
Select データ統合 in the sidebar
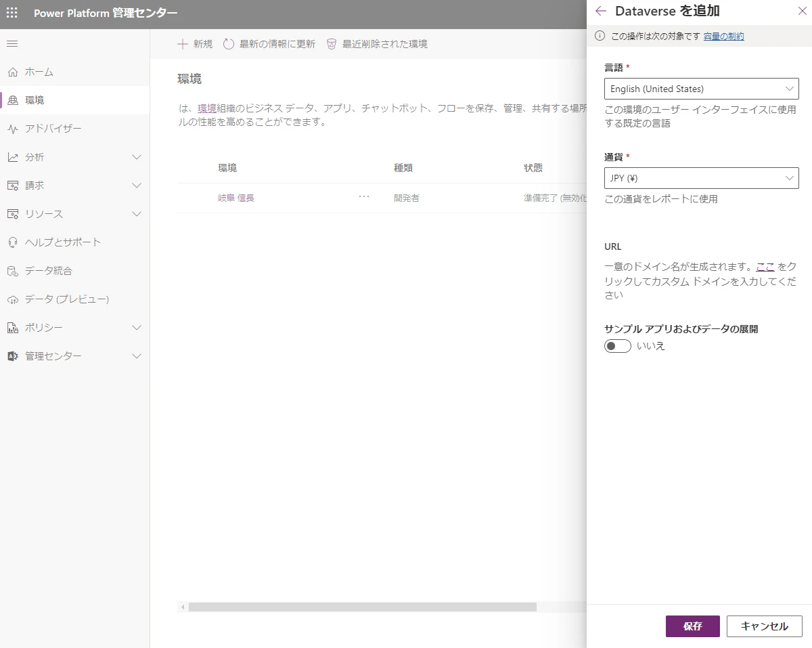[x=74, y=271]
